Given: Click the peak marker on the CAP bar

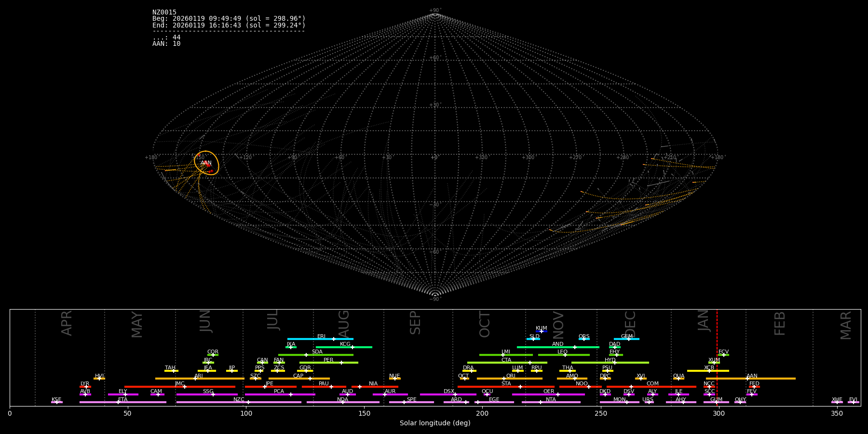Looking at the screenshot, I should coord(310,379).
